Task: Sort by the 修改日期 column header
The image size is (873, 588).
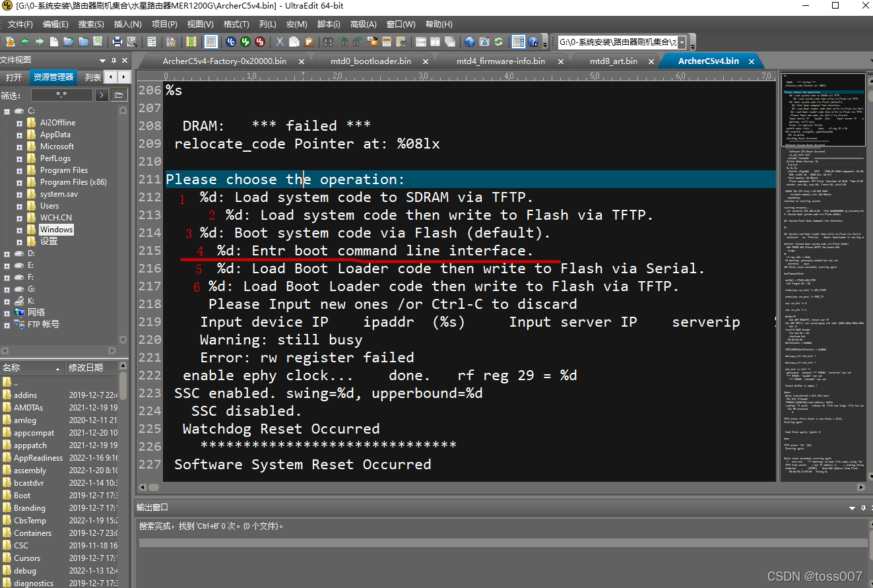Action: click(x=92, y=368)
